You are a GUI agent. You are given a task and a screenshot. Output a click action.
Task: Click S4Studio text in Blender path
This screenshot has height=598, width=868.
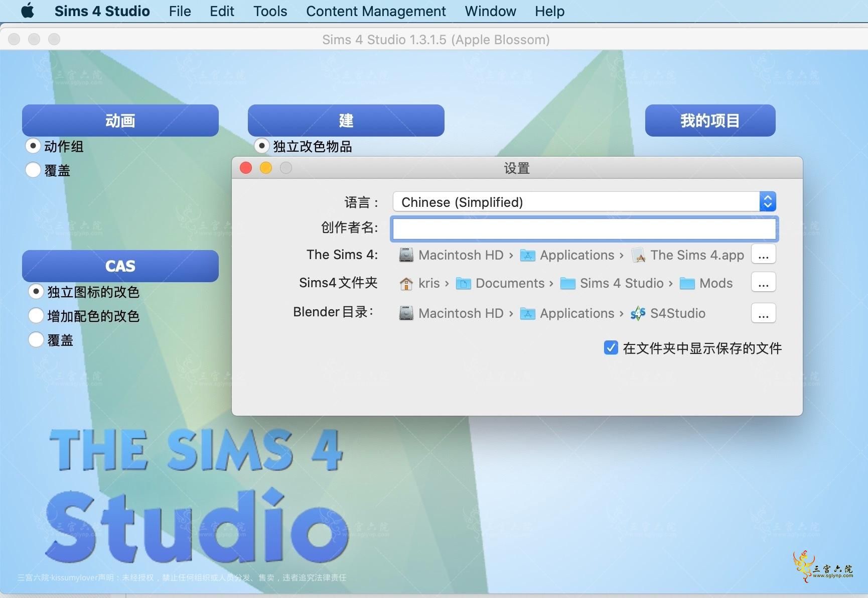coord(678,313)
